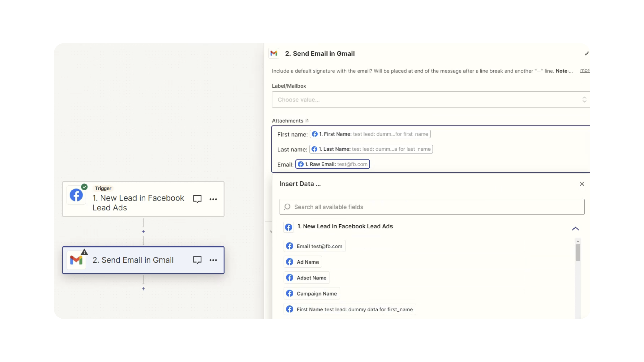This screenshot has width=644, height=362.
Task: Open comment icon on Facebook trigger step
Action: [x=197, y=199]
